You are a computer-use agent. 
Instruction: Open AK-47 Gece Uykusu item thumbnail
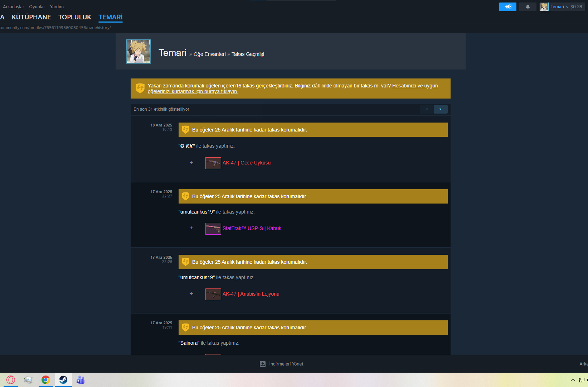click(x=213, y=163)
